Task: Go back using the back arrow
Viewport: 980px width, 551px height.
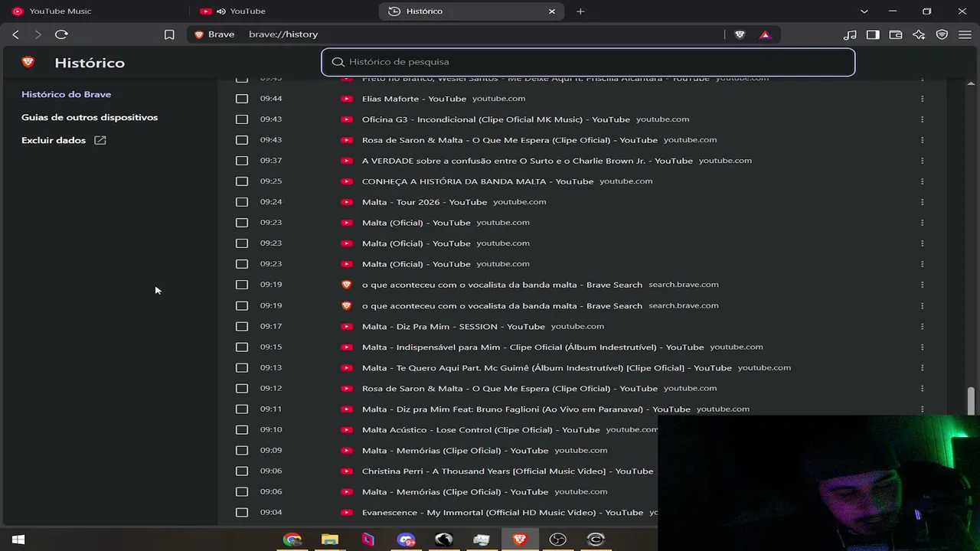Action: [16, 34]
